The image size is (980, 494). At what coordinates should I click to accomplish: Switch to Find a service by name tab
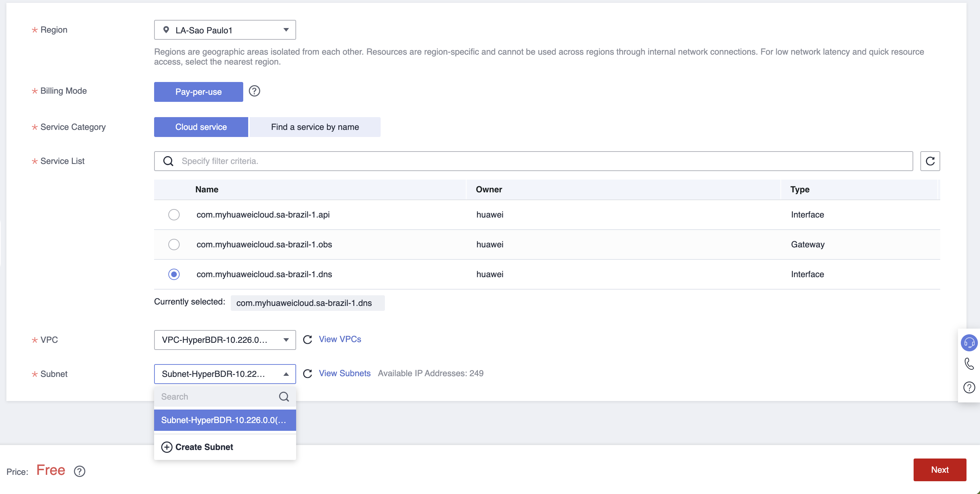point(315,127)
